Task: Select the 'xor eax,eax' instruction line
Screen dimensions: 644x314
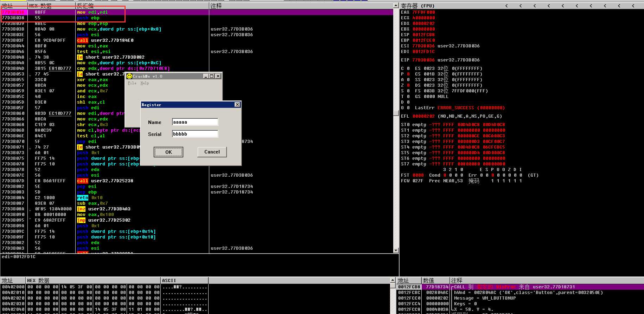Action: 93,80
